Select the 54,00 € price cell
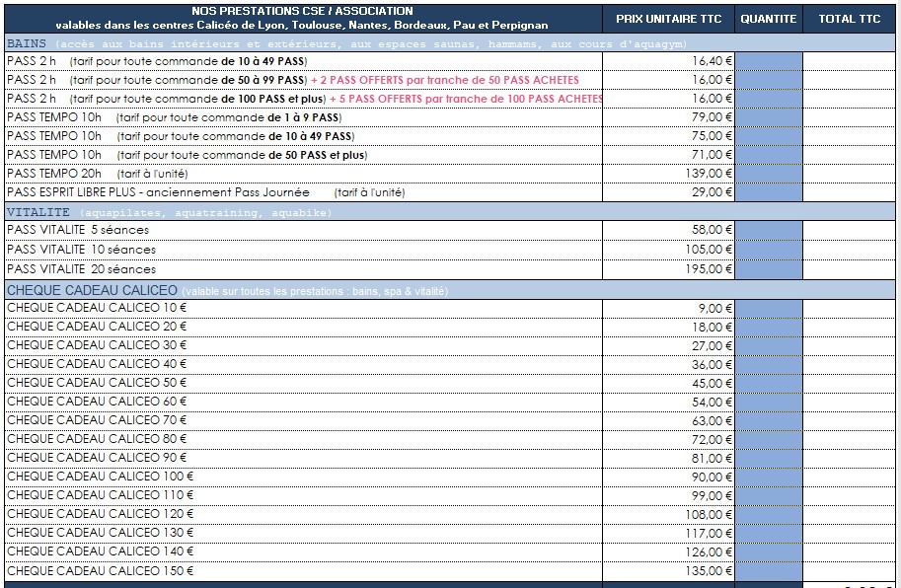This screenshot has height=588, width=901. (668, 402)
